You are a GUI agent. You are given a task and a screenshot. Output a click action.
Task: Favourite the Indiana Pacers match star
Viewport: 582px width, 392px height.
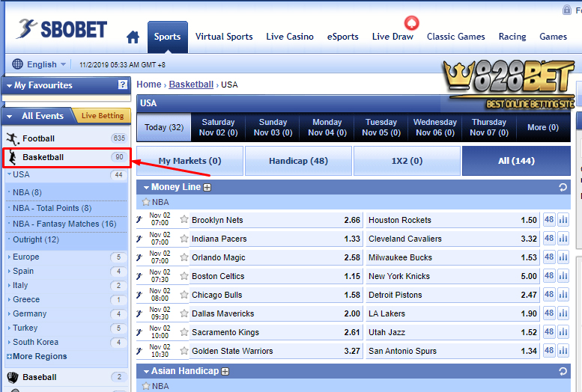pyautogui.click(x=184, y=239)
